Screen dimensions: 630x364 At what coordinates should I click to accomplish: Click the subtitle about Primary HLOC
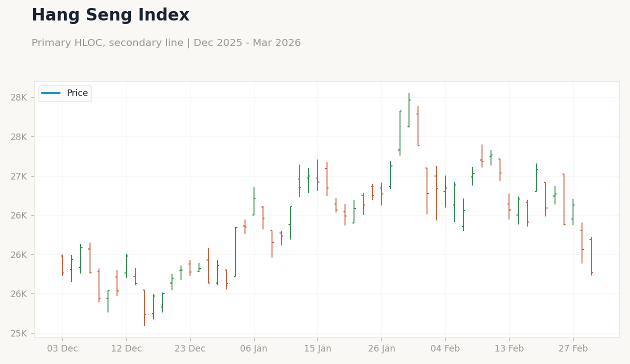[166, 43]
